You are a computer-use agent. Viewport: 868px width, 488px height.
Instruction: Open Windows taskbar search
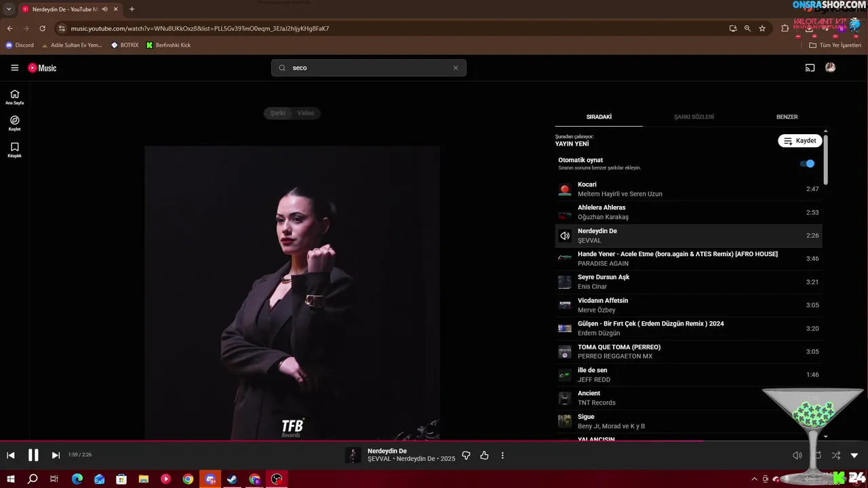[33, 479]
